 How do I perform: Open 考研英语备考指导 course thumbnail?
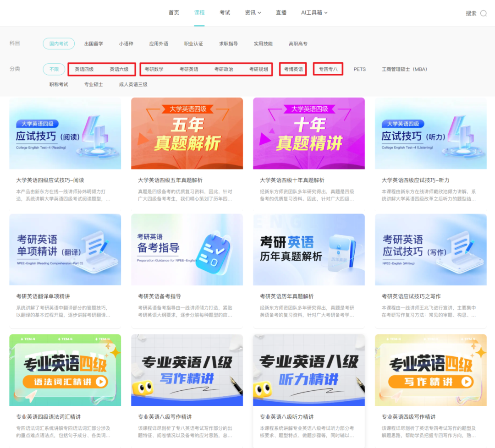(187, 250)
